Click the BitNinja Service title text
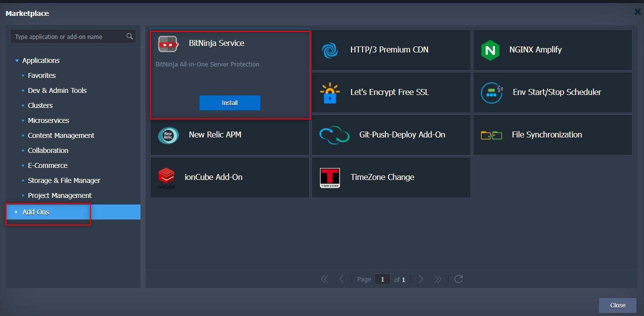The height and width of the screenshot is (316, 644). tap(216, 43)
